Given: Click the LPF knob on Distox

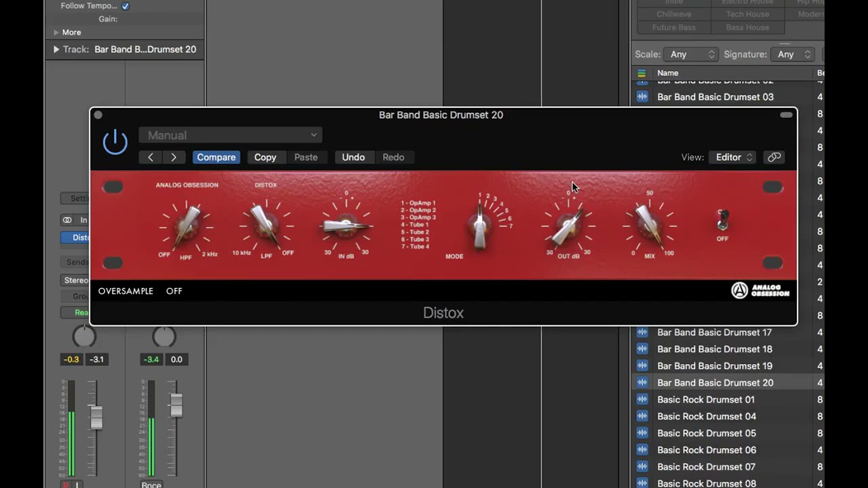Looking at the screenshot, I should coord(264,226).
